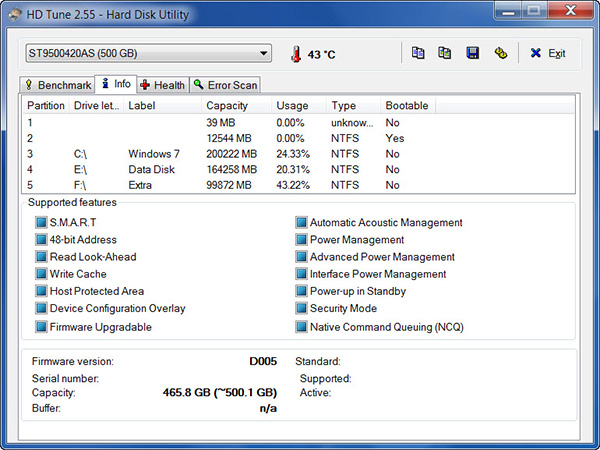Image resolution: width=600 pixels, height=450 pixels.
Task: Save screenshot using the floppy disk icon
Action: [x=473, y=53]
